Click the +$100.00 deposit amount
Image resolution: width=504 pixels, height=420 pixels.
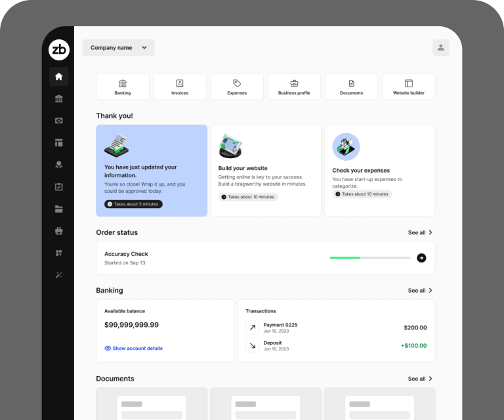[x=413, y=346]
